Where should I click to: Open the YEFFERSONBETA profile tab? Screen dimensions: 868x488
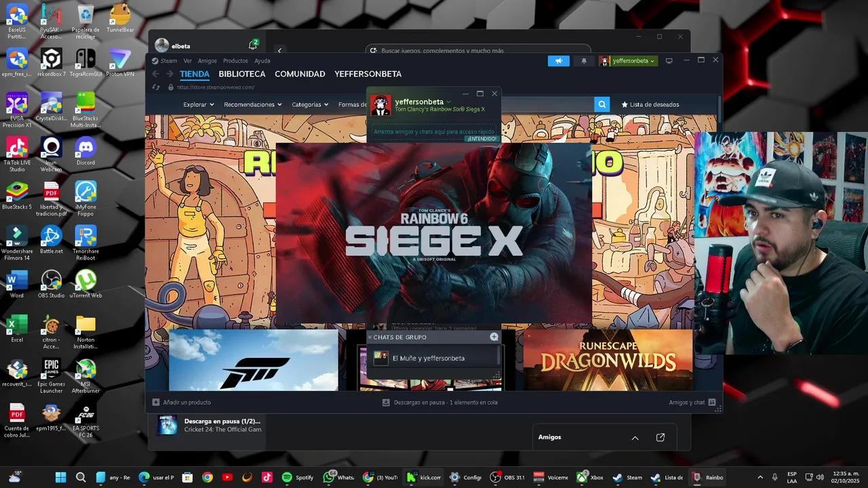click(368, 74)
